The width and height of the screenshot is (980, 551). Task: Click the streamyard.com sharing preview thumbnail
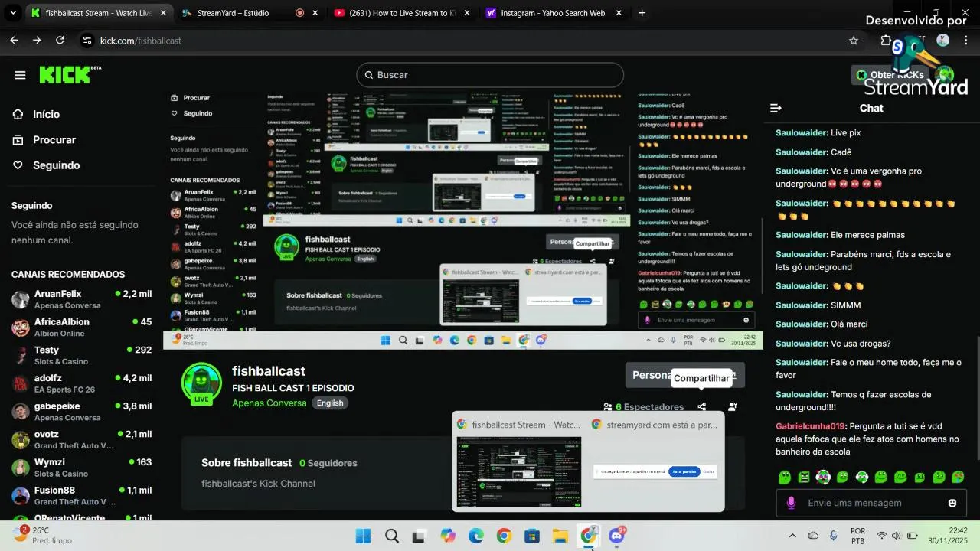(655, 471)
